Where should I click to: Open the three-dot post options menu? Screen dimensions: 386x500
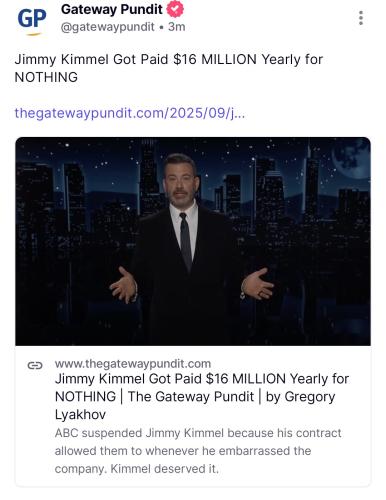361,18
